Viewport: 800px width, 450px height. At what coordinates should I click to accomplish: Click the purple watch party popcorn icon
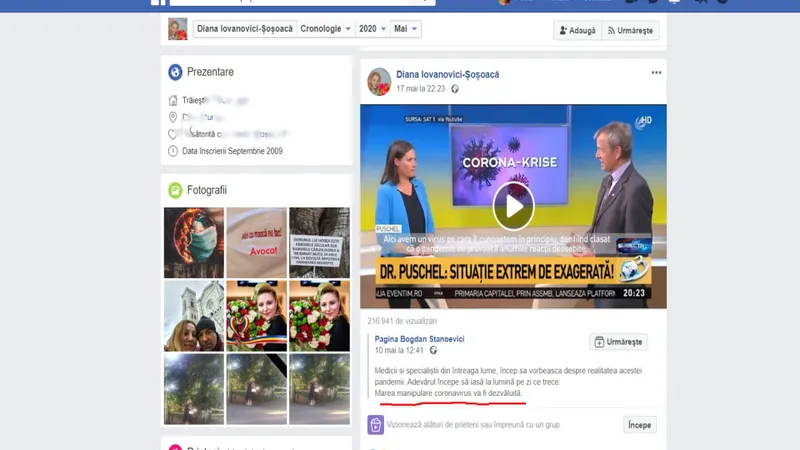pos(375,425)
